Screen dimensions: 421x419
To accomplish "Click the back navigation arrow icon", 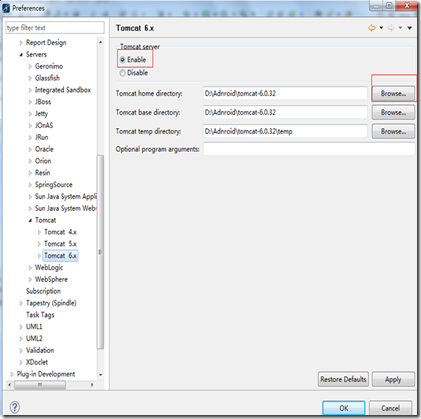I will pos(372,28).
